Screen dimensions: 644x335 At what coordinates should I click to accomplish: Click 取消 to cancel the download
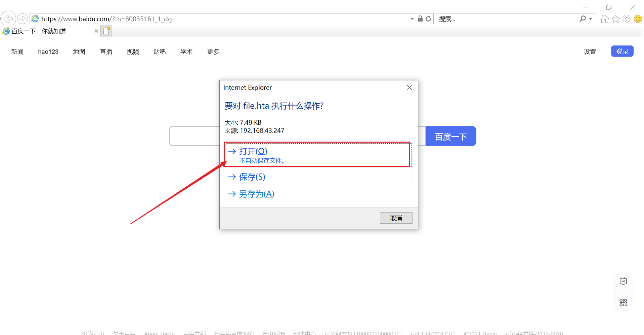tap(396, 218)
